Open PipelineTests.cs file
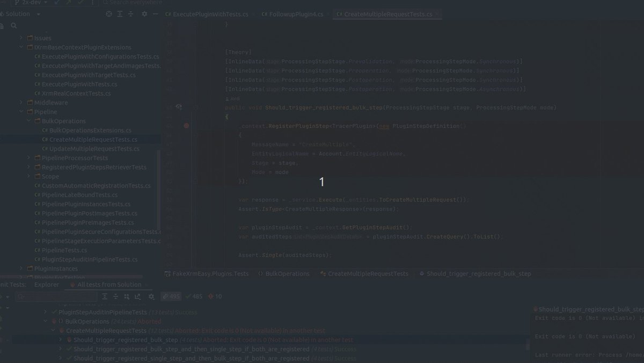Screen dimensions: 644x363 point(61,250)
